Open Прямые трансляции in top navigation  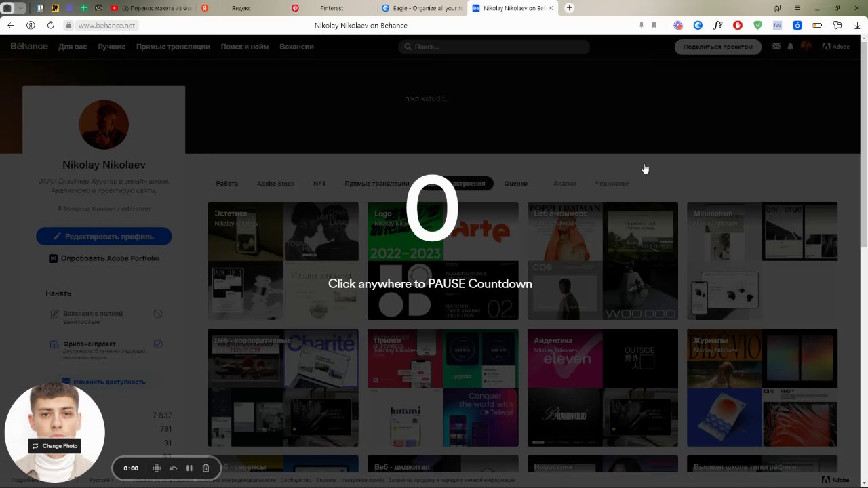[173, 47]
